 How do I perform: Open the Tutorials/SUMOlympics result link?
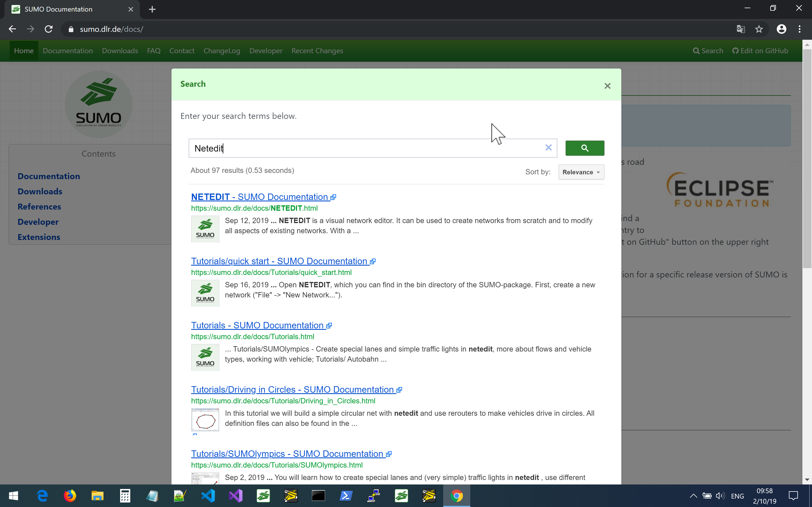287,453
